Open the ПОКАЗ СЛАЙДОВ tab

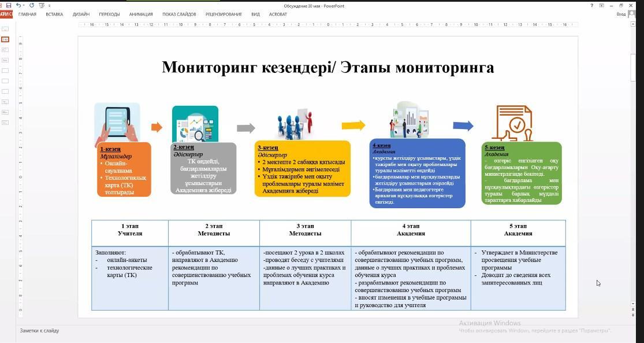click(x=179, y=14)
